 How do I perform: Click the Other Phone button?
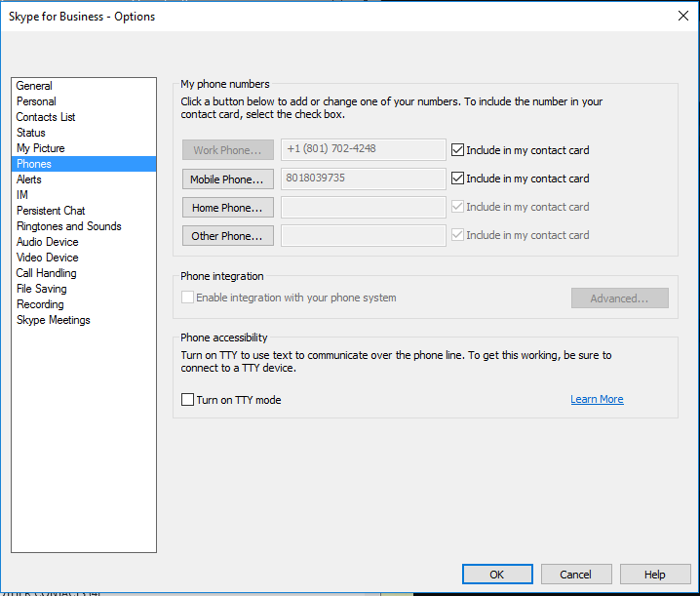[x=228, y=236]
